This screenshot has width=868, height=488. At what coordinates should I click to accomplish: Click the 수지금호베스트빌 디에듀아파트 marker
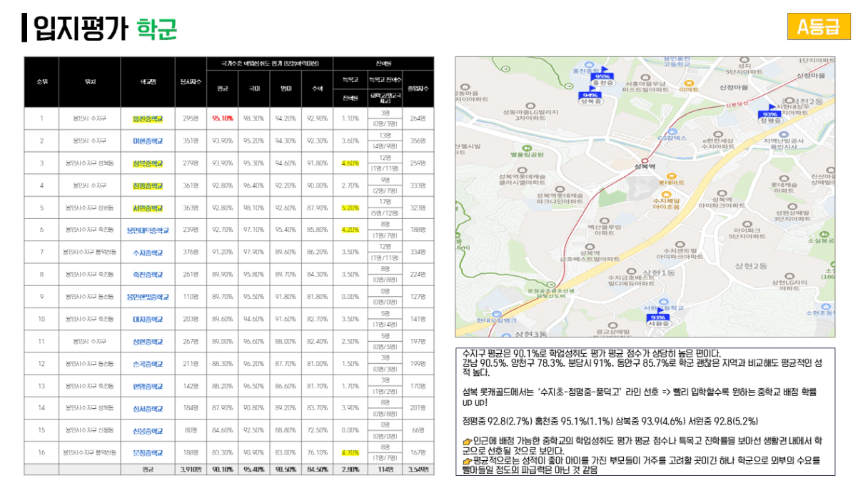click(x=631, y=277)
